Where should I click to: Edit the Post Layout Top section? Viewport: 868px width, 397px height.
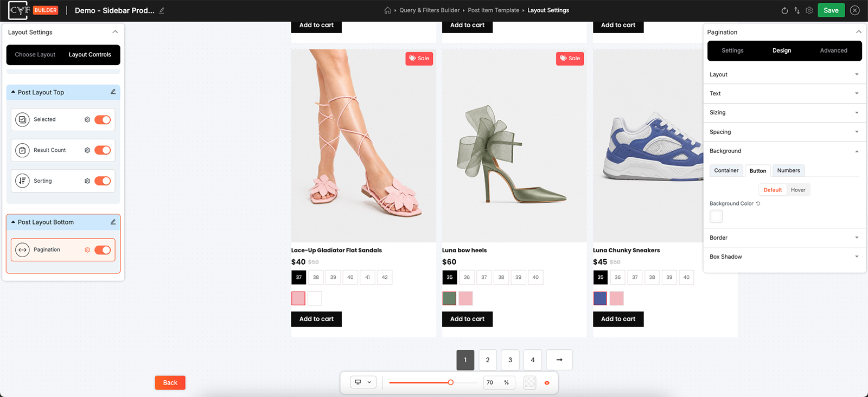pyautogui.click(x=113, y=92)
